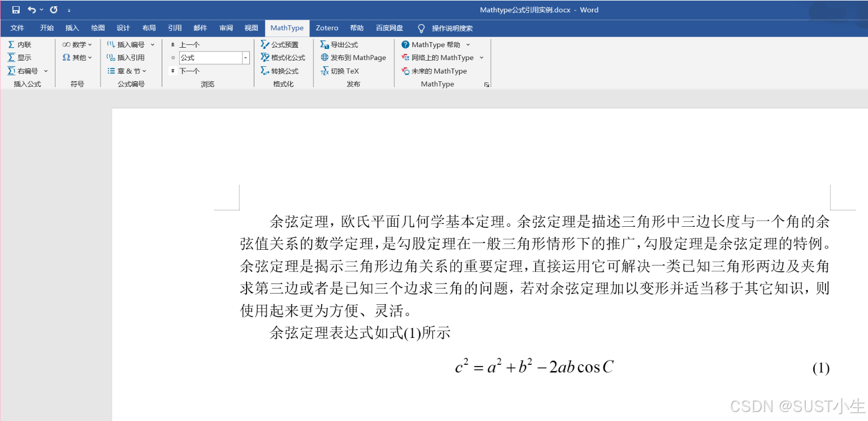This screenshot has height=421, width=868.
Task: Click the Word undo arrow icon
Action: pos(31,8)
